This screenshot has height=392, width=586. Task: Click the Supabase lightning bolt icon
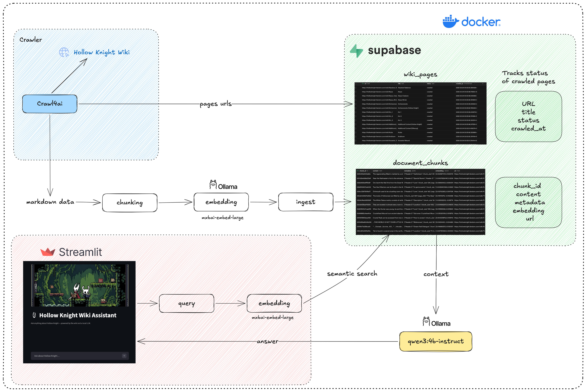point(356,51)
